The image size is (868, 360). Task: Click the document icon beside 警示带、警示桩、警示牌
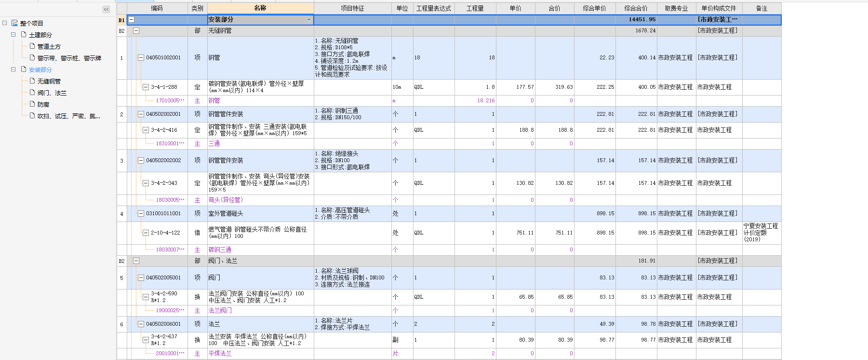(x=32, y=58)
